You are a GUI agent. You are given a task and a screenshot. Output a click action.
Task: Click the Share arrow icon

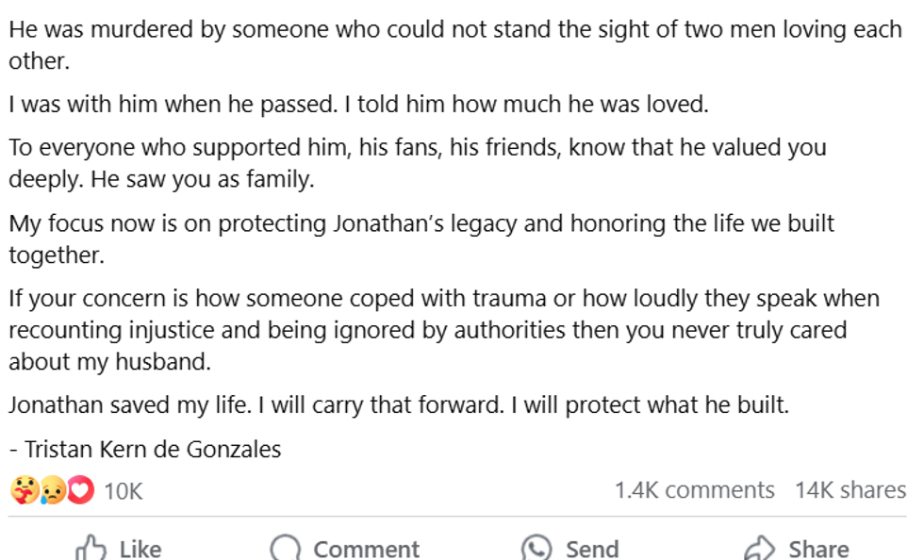[759, 549]
